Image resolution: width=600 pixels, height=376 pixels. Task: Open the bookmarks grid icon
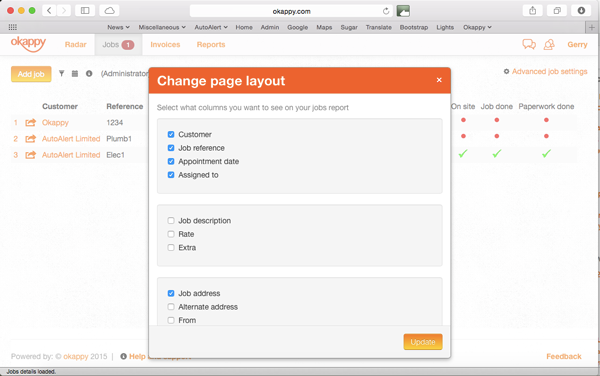tap(13, 27)
